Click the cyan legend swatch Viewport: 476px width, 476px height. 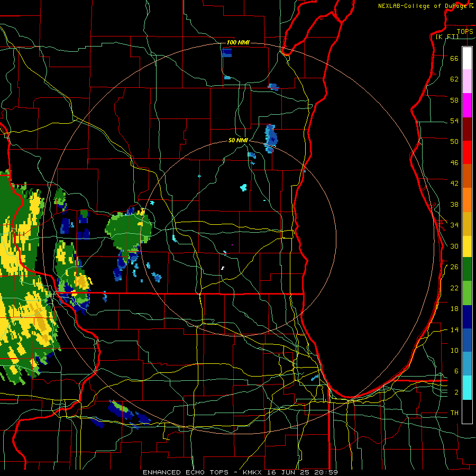click(x=467, y=388)
